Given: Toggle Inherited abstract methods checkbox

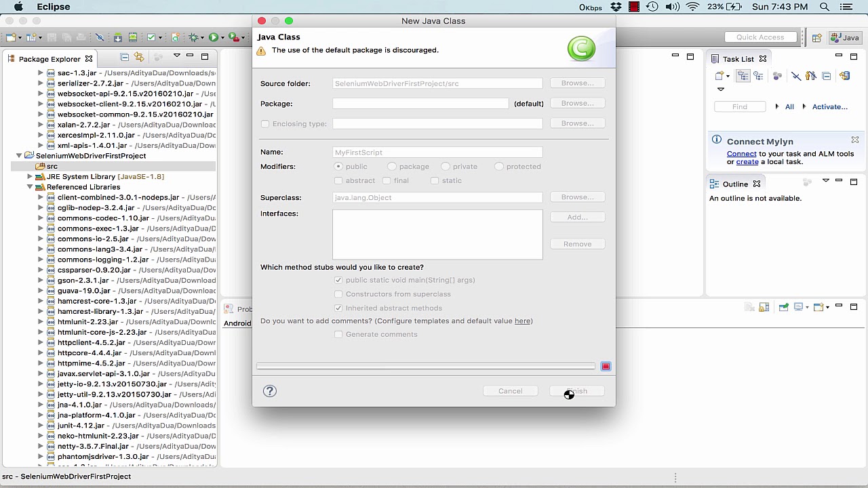Looking at the screenshot, I should coord(338,308).
